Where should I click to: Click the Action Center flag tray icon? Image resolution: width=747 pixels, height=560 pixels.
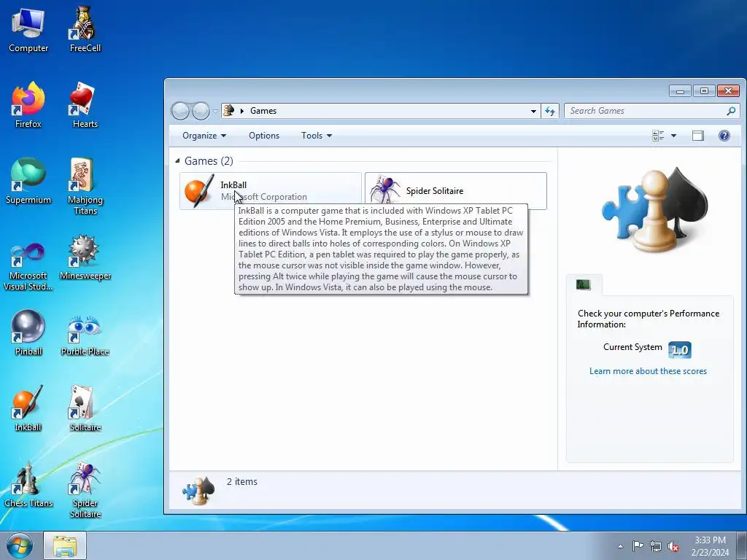pyautogui.click(x=638, y=545)
